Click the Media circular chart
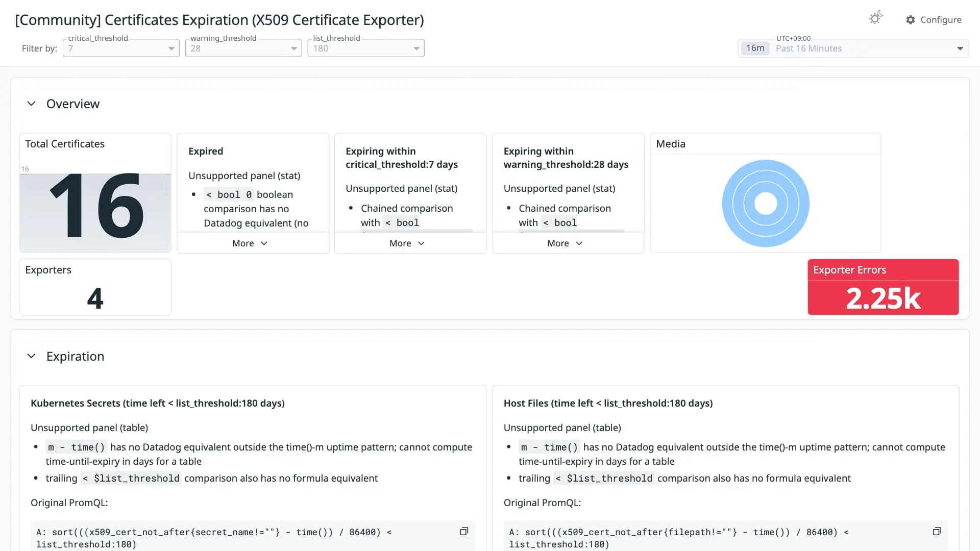 click(x=766, y=204)
